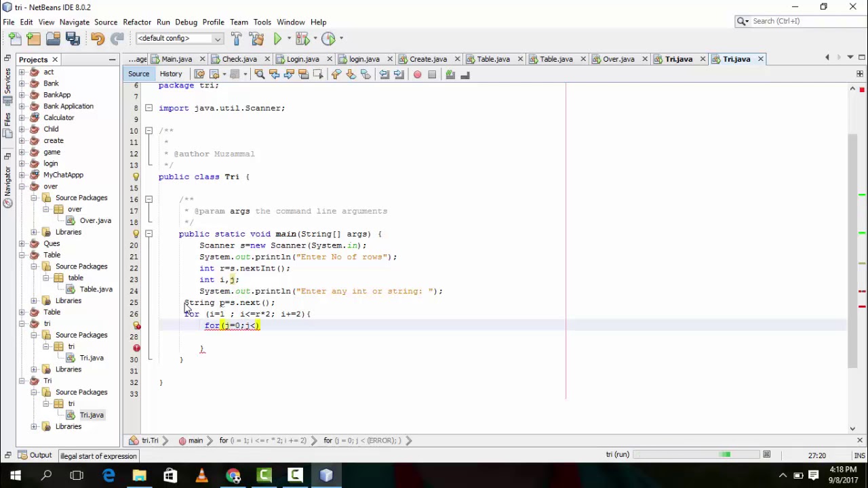
Task: Click the Next Bookmark icon
Action: [351, 75]
